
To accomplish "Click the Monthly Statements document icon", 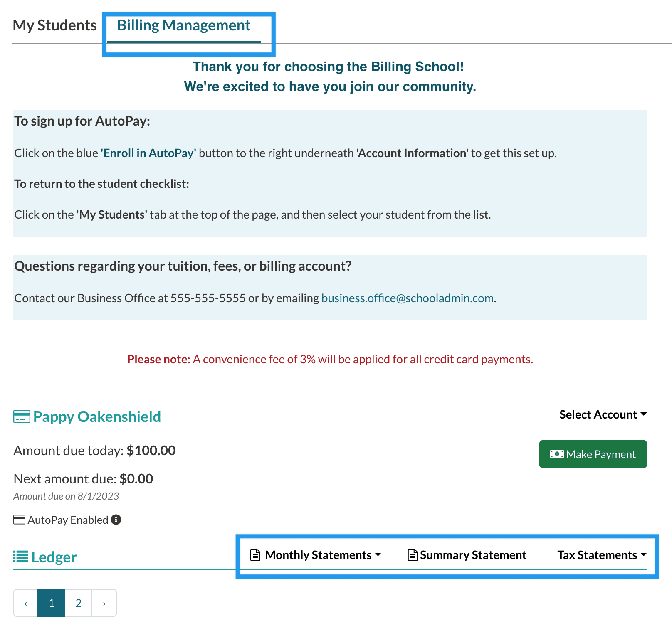I will [255, 555].
